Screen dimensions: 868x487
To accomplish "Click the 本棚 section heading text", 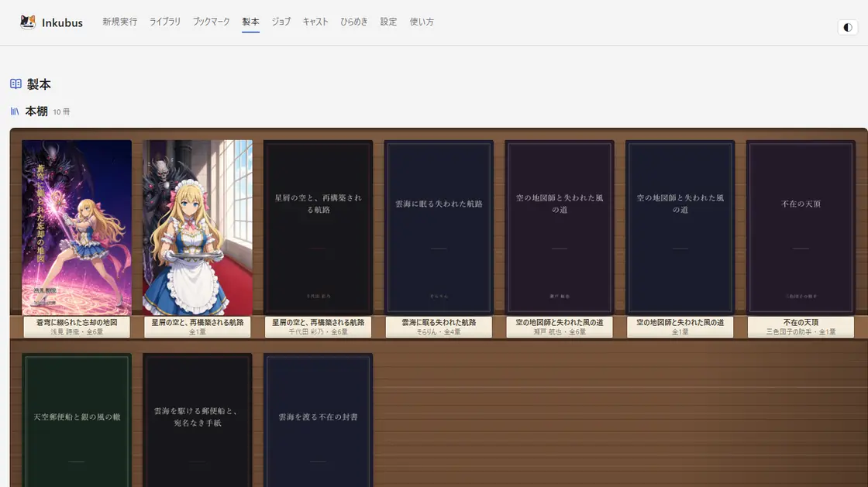I will tap(36, 111).
